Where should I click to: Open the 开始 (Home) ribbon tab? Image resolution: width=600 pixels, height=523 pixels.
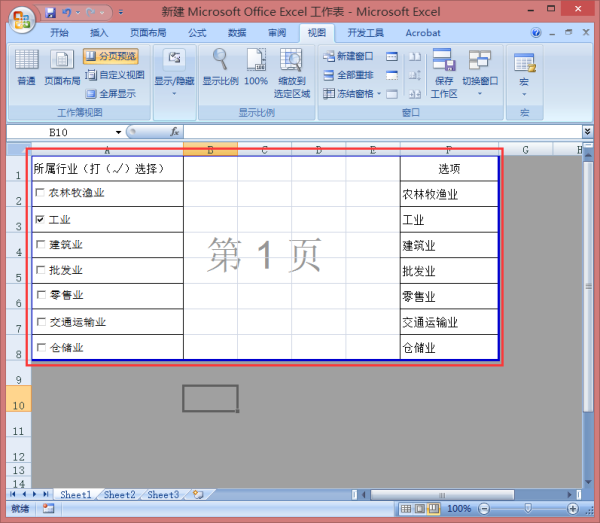pyautogui.click(x=60, y=33)
